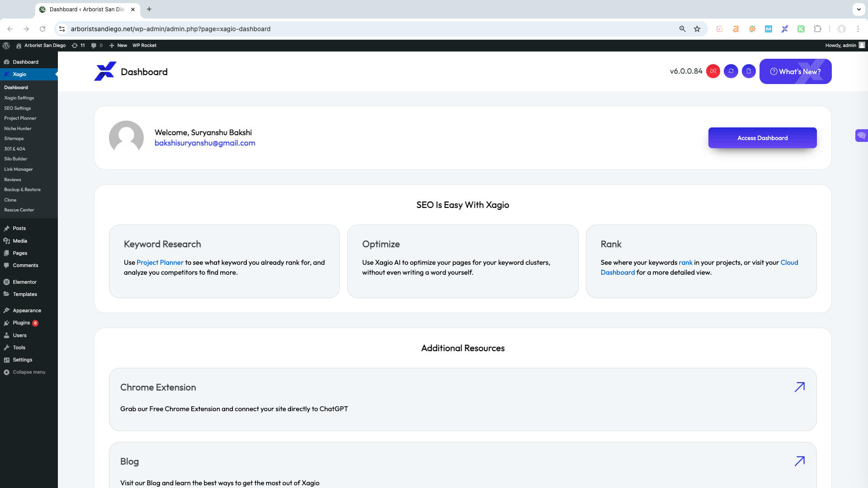The image size is (868, 488).
Task: Open Media in sidebar
Action: tap(29, 241)
